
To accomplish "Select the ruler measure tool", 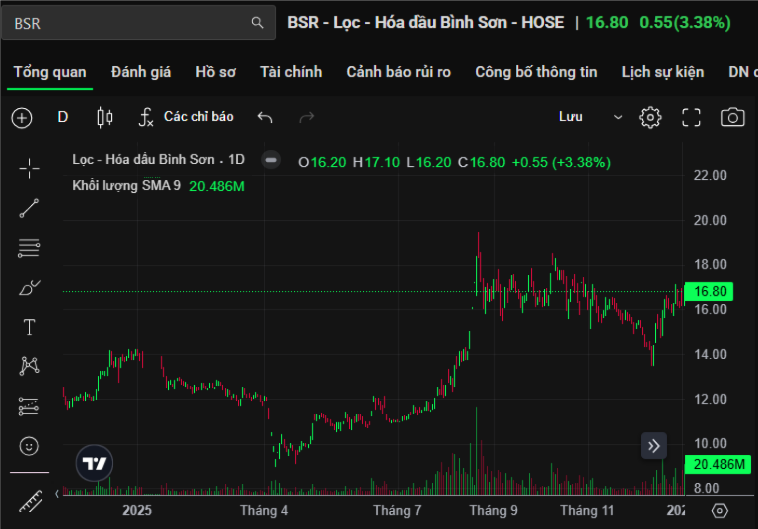I will pos(30,500).
